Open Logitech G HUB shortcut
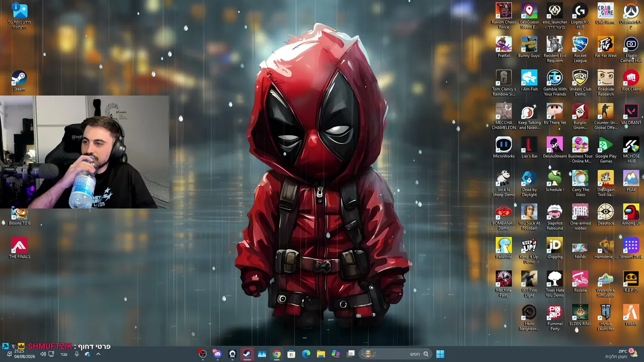 click(580, 16)
